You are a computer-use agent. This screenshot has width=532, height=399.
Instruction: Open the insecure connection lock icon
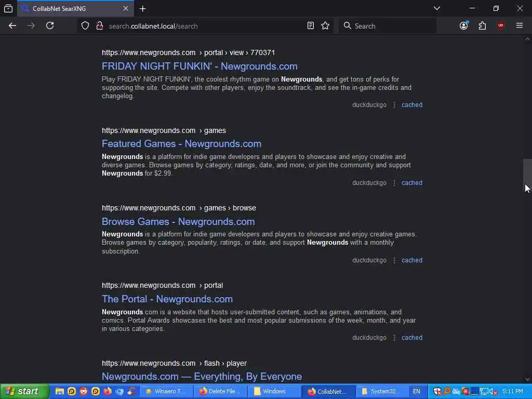(99, 26)
